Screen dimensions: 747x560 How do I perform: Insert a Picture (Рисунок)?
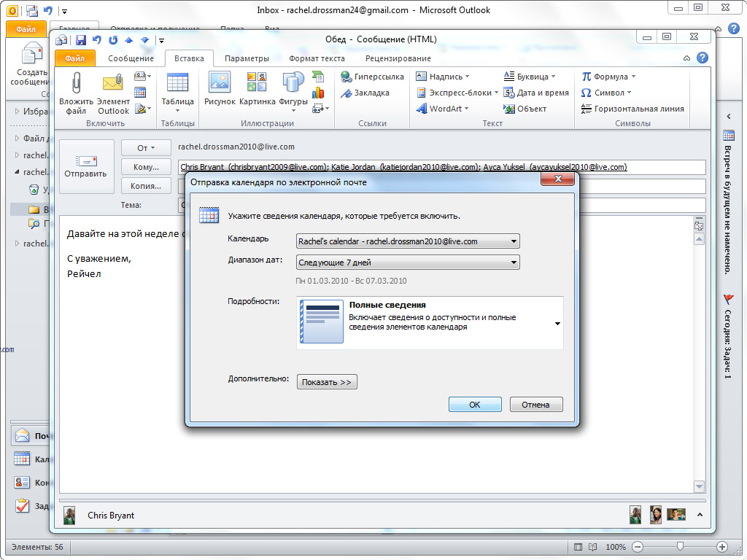tap(220, 90)
